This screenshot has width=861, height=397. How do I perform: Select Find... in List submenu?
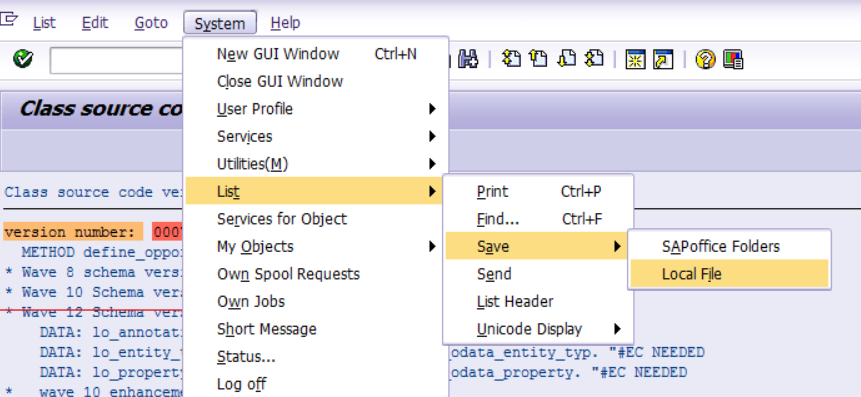pyautogui.click(x=538, y=219)
